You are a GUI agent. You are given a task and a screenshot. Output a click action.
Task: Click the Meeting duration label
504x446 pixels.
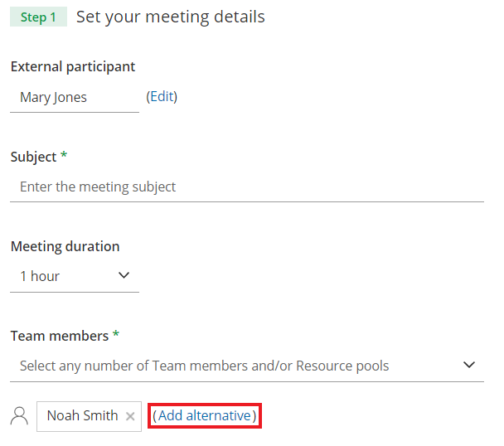[65, 246]
